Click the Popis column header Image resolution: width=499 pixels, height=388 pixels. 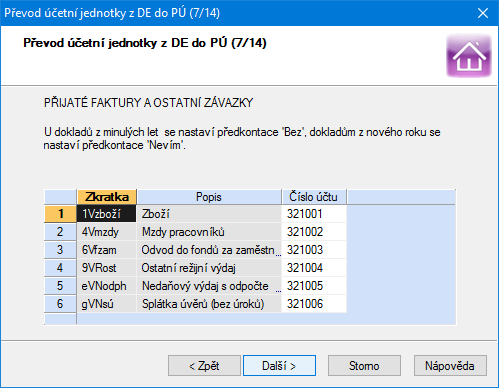(209, 197)
